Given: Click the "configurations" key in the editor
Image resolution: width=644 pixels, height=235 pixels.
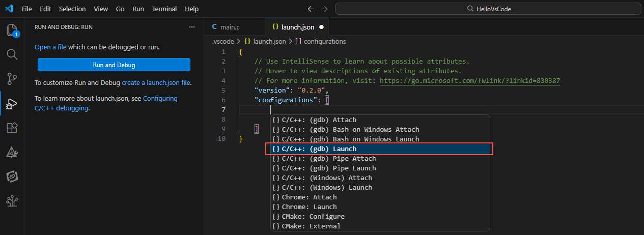Looking at the screenshot, I should (286, 100).
